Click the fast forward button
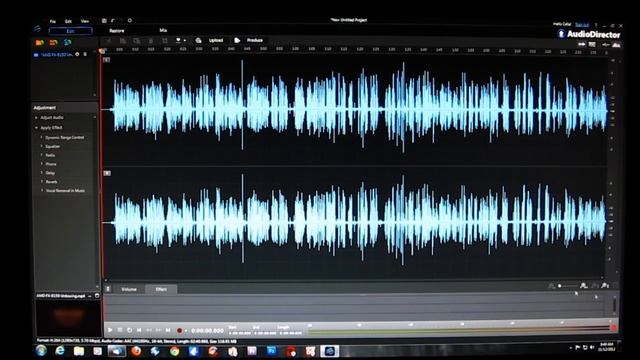 pyautogui.click(x=158, y=330)
